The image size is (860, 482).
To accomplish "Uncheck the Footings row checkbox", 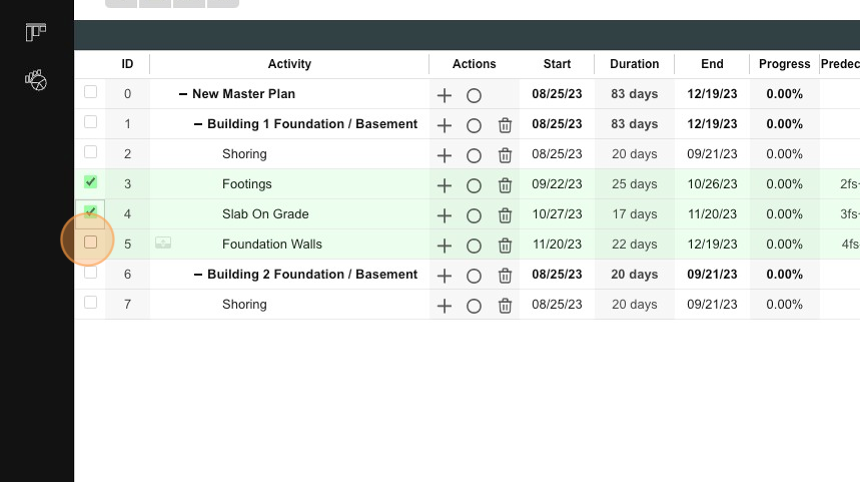I will click(x=90, y=182).
